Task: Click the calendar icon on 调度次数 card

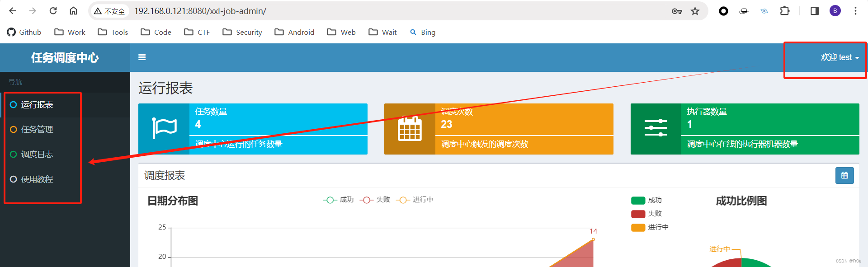Action: point(410,129)
